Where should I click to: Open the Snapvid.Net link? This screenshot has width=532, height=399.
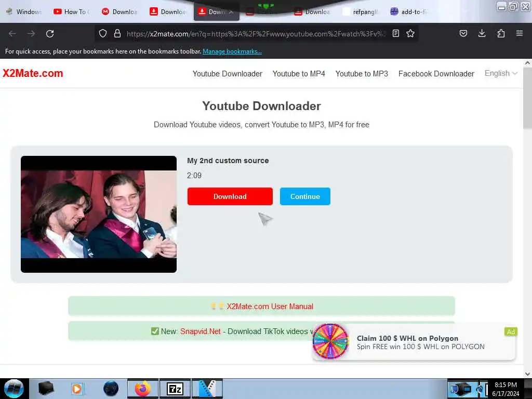[x=200, y=331]
